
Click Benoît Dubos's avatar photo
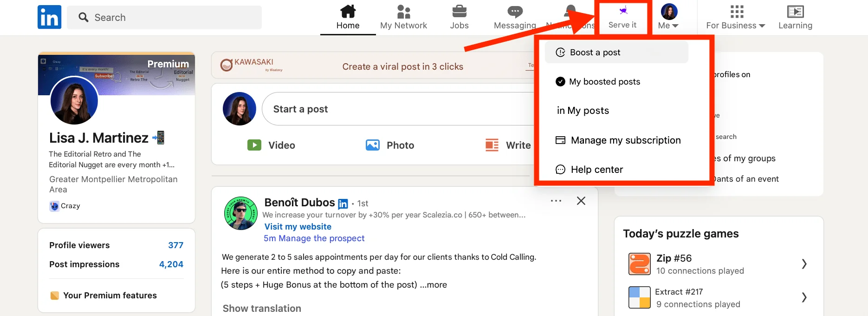click(241, 213)
